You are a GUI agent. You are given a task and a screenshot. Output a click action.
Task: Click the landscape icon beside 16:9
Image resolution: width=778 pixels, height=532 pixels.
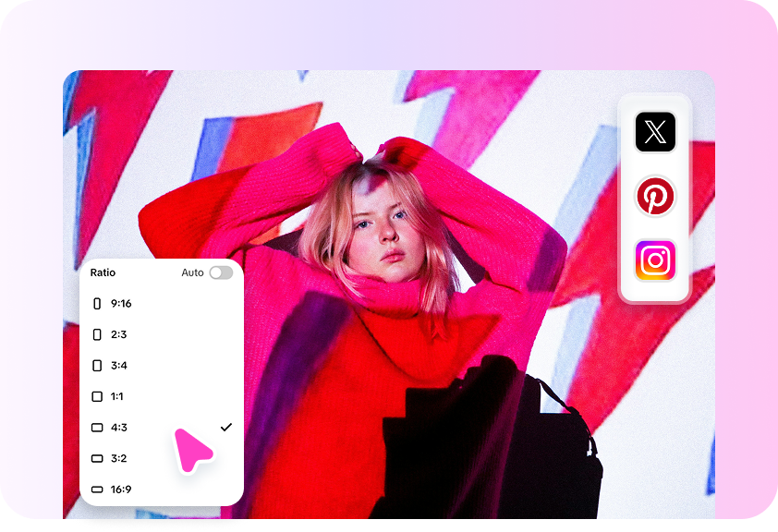(98, 490)
